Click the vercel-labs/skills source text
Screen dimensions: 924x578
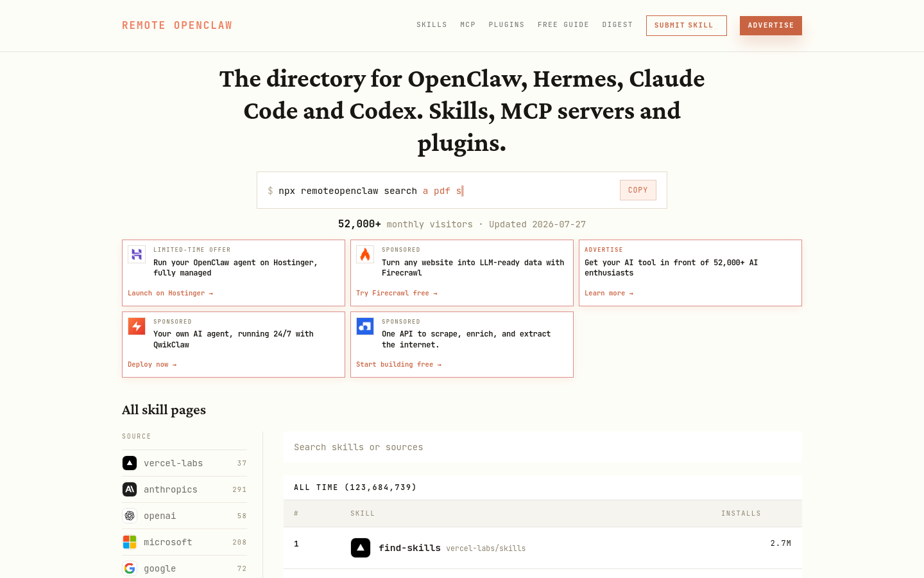pyautogui.click(x=486, y=548)
